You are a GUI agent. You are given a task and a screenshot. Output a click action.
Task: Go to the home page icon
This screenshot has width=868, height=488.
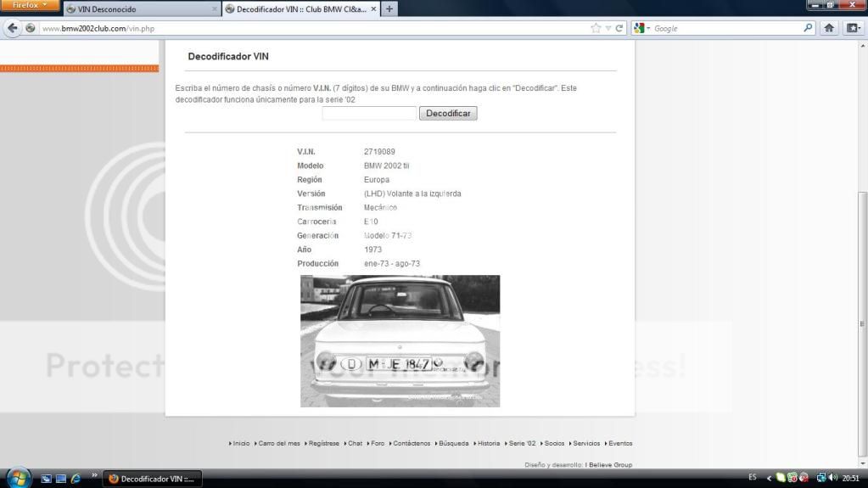click(x=829, y=28)
